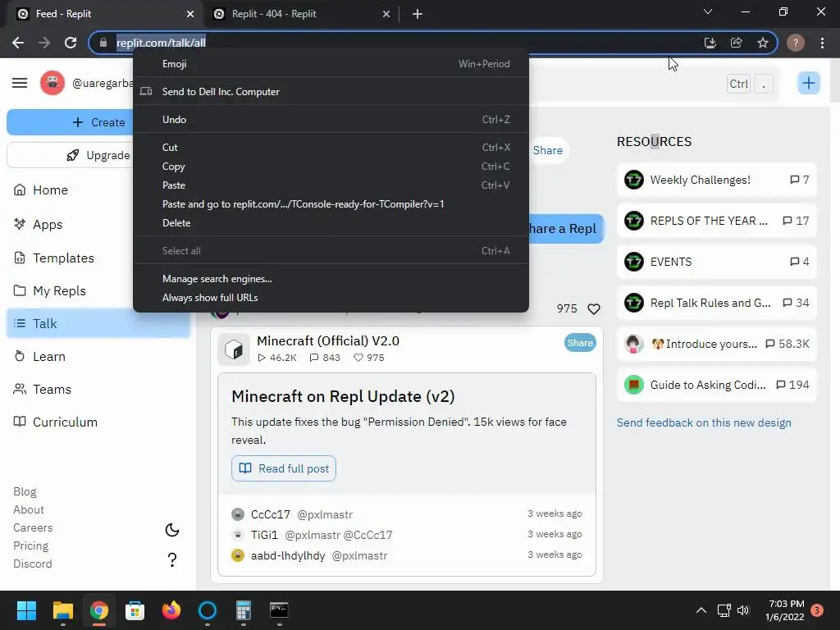Click the Create button

[98, 122]
